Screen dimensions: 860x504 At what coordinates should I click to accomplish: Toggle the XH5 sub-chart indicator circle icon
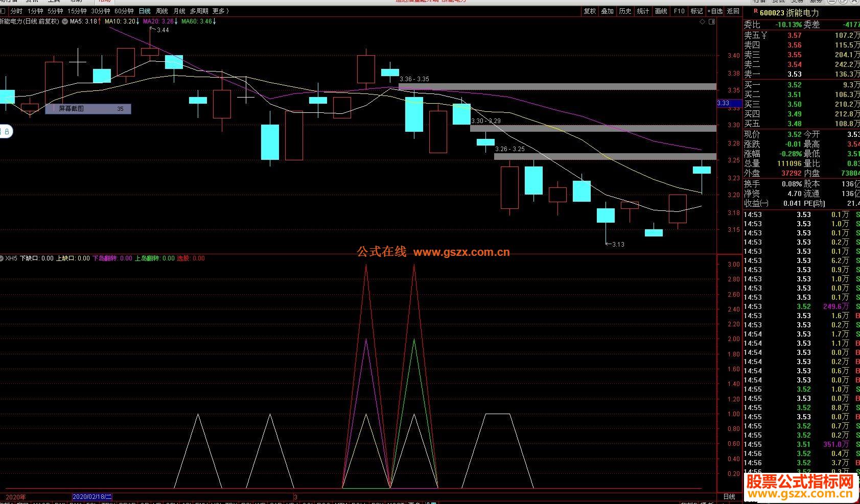click(x=2, y=258)
